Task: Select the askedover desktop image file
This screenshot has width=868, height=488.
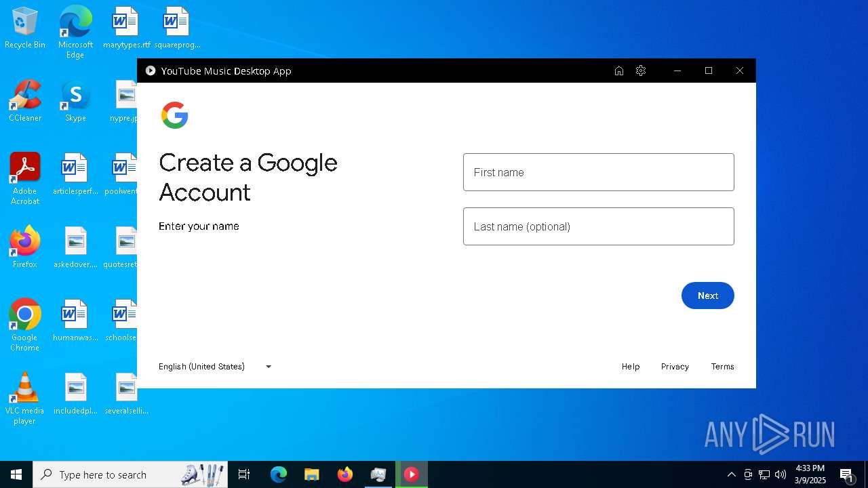Action: [x=75, y=248]
